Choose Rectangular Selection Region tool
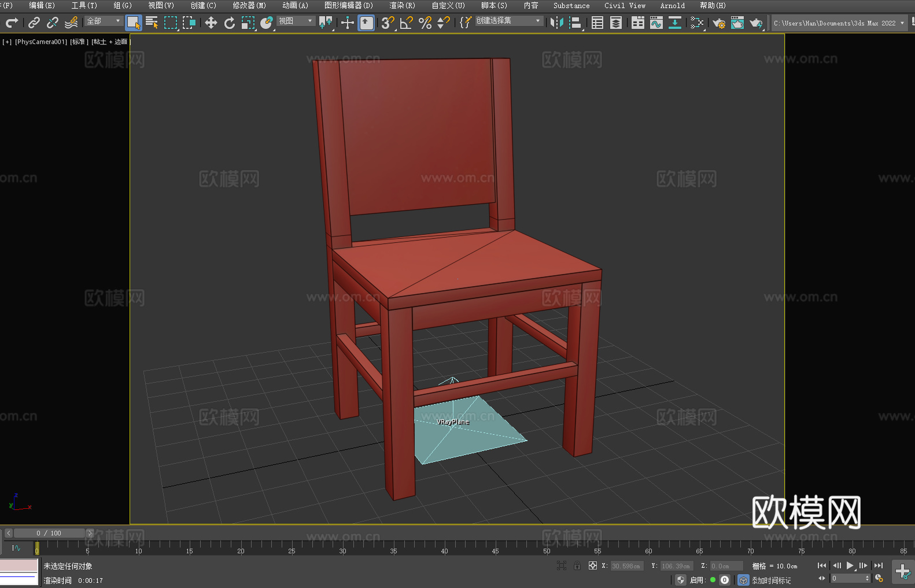The height and width of the screenshot is (588, 915). 171,23
